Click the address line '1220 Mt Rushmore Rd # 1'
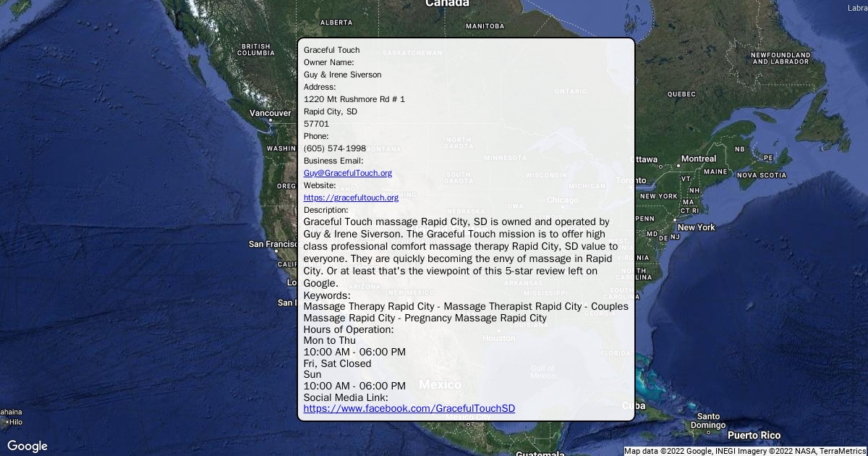The height and width of the screenshot is (456, 868). coord(354,99)
